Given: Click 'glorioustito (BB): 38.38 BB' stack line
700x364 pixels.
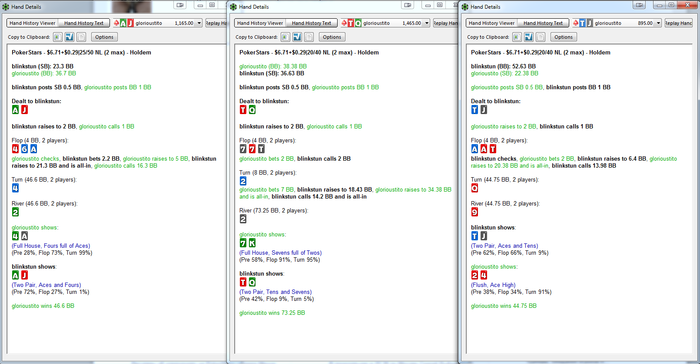Looking at the screenshot, I should (x=273, y=66).
